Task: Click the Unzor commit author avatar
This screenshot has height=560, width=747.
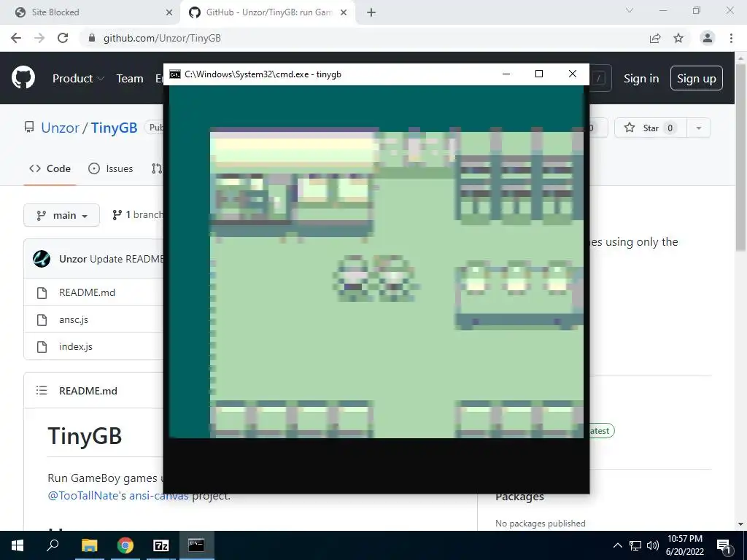Action: pyautogui.click(x=42, y=259)
